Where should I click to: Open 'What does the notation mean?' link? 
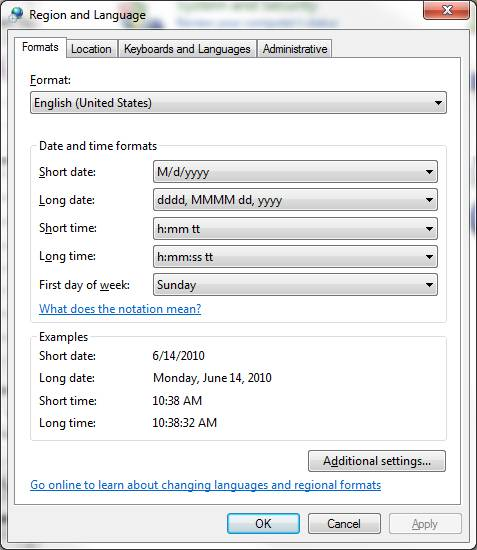[120, 309]
